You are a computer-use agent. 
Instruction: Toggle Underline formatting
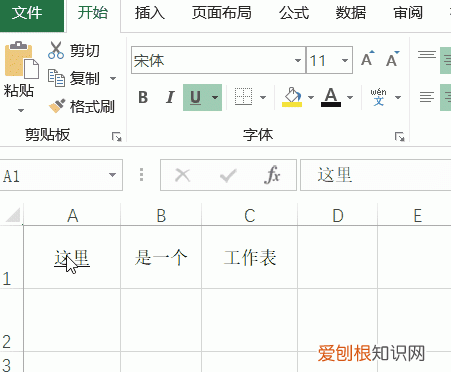point(195,97)
